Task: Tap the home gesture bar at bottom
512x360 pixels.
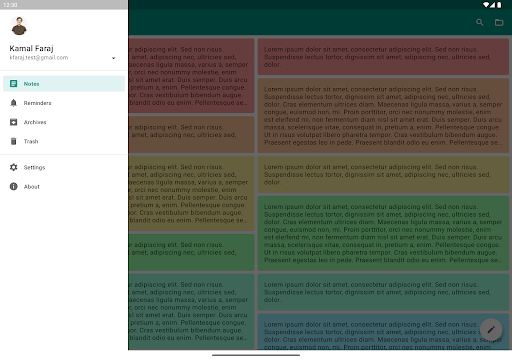Action: coord(256,355)
